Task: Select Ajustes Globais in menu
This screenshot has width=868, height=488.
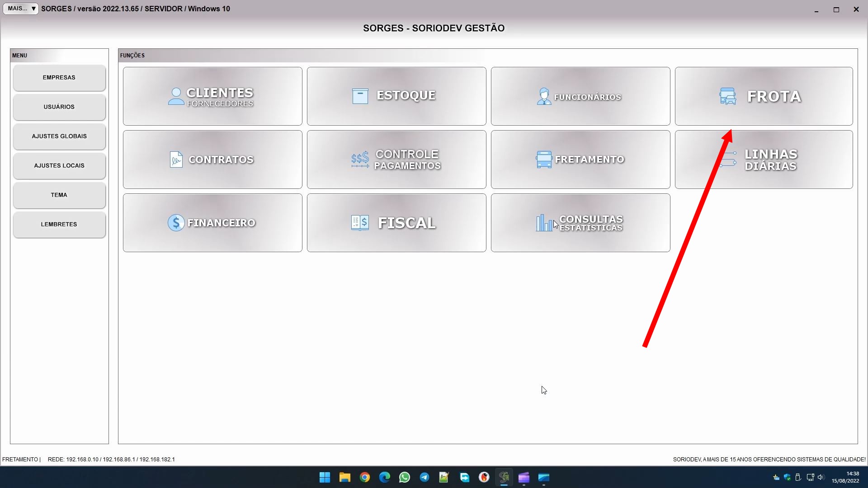Action: coord(59,136)
